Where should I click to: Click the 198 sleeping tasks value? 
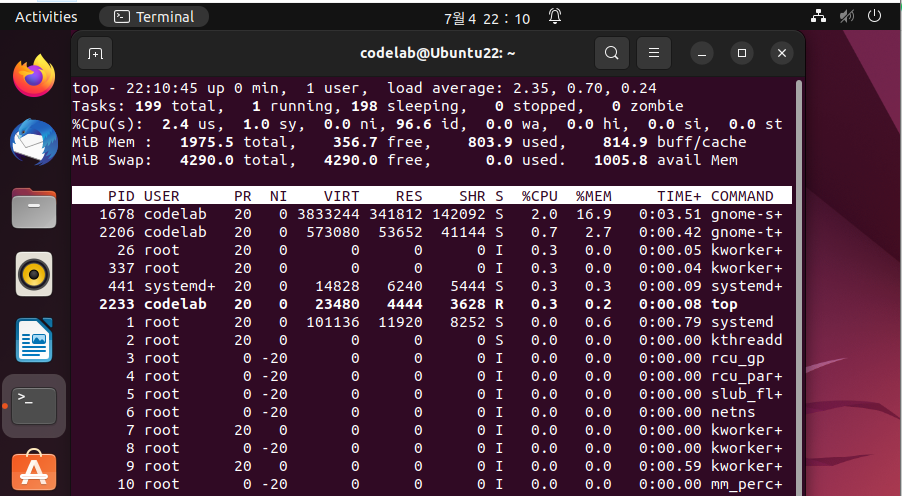click(364, 106)
